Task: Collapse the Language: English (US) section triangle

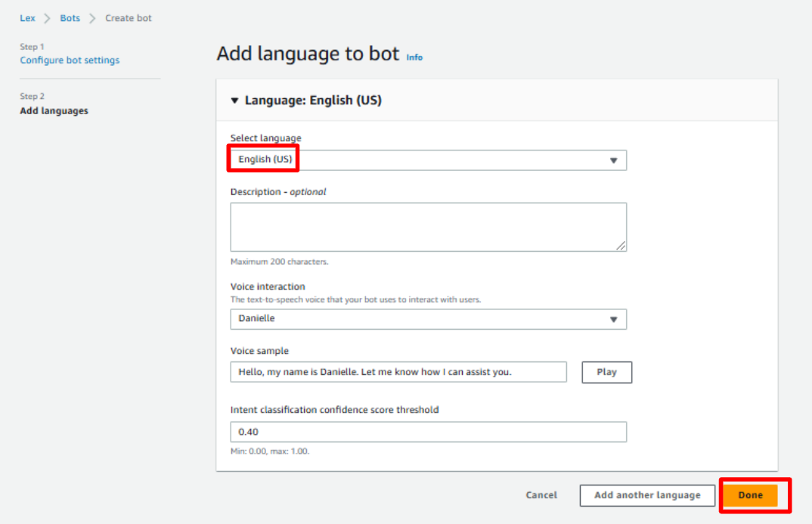Action: [234, 101]
